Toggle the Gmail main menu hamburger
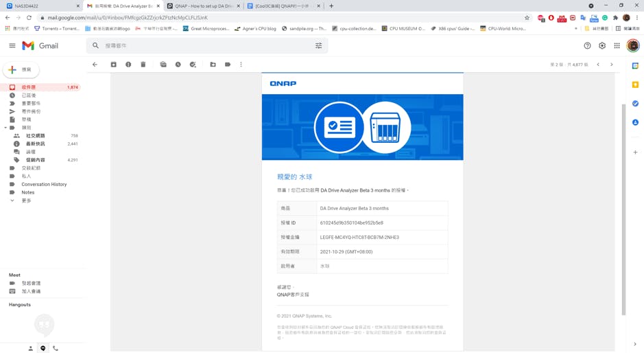Image resolution: width=644 pixels, height=353 pixels. 12,46
